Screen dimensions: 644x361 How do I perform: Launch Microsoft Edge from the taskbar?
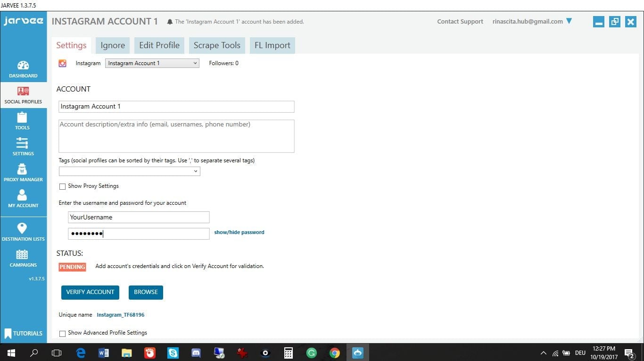click(x=81, y=353)
